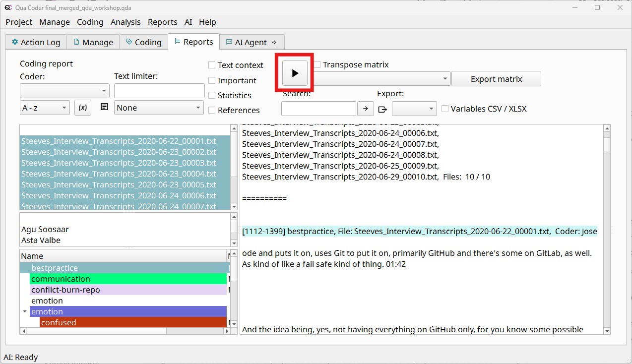Click the Name column header in codes tree
The image size is (632, 364).
point(123,256)
